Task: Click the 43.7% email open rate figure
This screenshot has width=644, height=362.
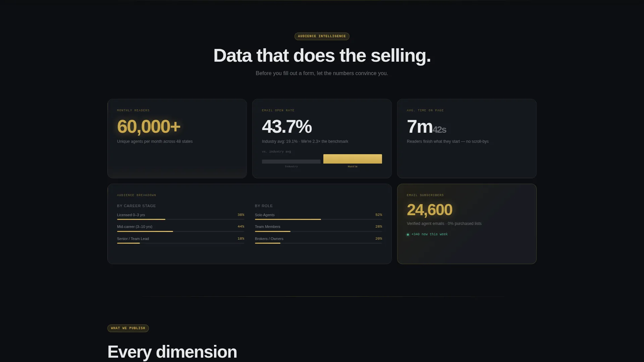Action: 287,127
